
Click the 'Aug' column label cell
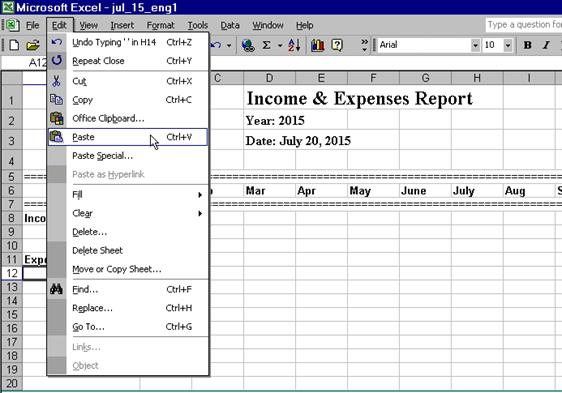[529, 190]
